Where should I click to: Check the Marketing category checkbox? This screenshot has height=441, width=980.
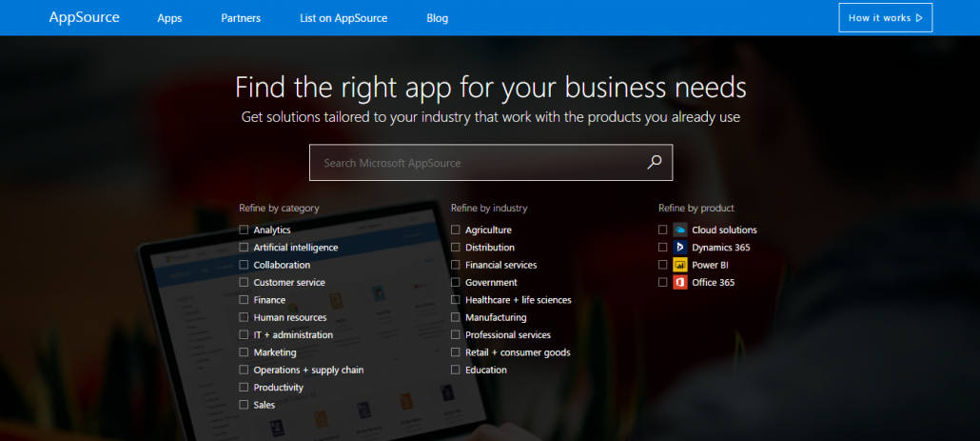(244, 352)
